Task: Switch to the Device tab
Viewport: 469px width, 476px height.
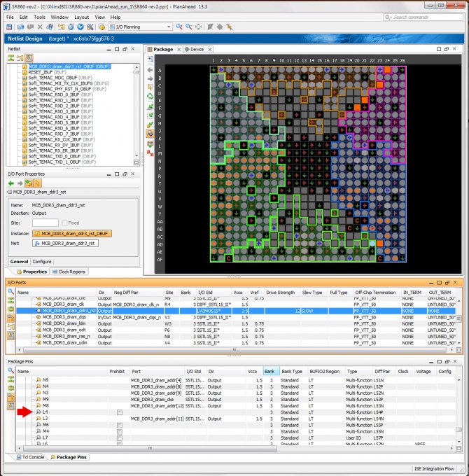Action: click(x=197, y=49)
